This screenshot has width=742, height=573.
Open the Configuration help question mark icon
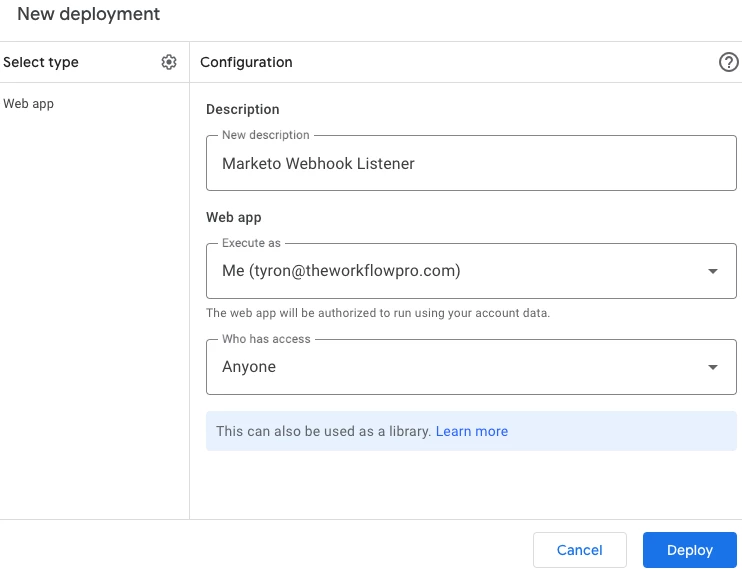728,62
